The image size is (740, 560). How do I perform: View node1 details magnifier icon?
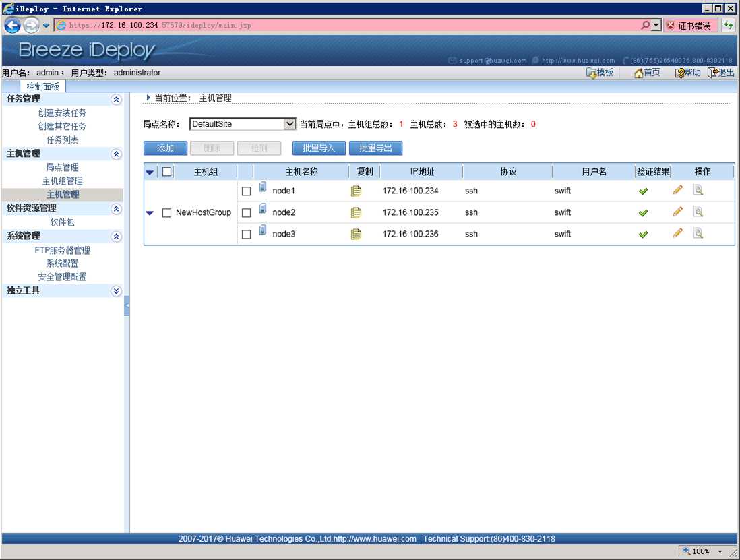(698, 190)
